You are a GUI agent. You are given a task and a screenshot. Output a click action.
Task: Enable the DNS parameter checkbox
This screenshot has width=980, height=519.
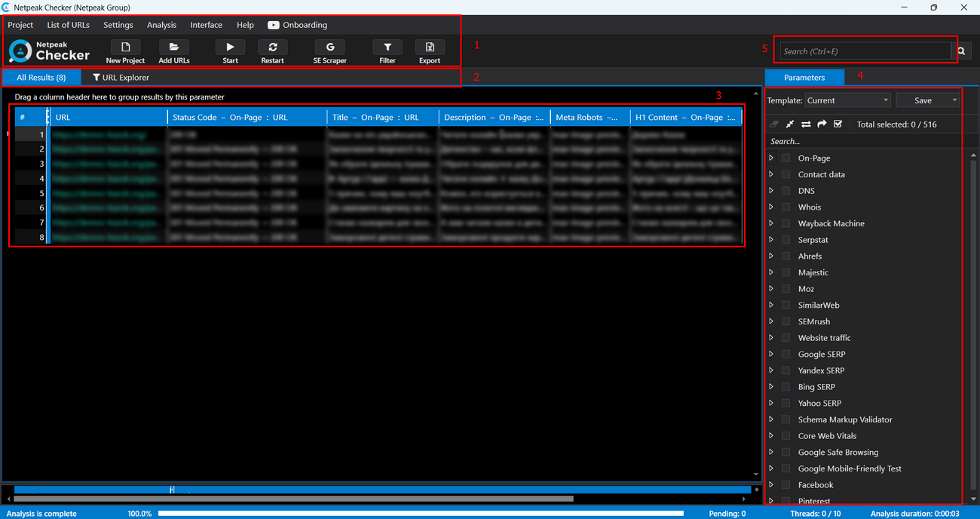coord(786,191)
